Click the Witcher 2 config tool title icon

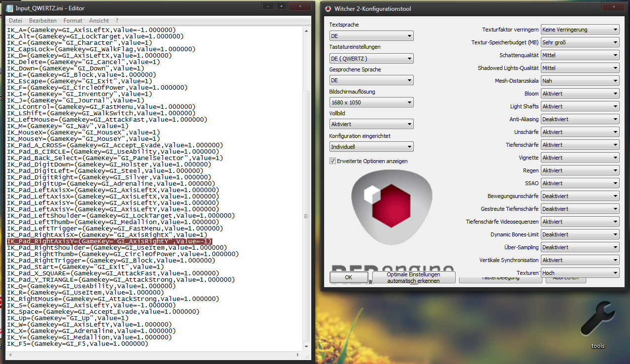328,8
